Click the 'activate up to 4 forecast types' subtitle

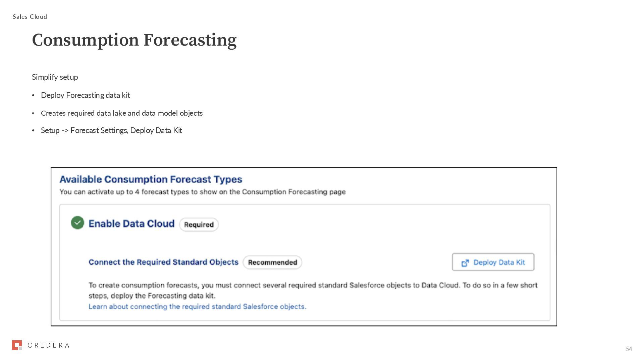[x=202, y=192]
